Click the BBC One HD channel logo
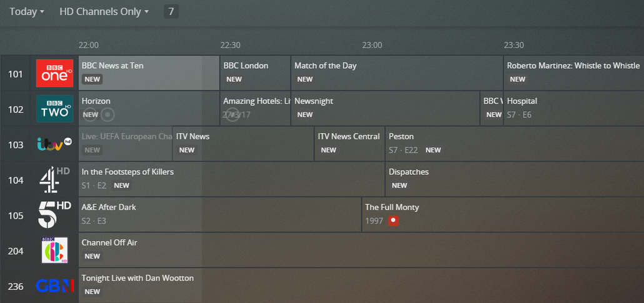Screen dimensions: 644x303 (x=54, y=74)
